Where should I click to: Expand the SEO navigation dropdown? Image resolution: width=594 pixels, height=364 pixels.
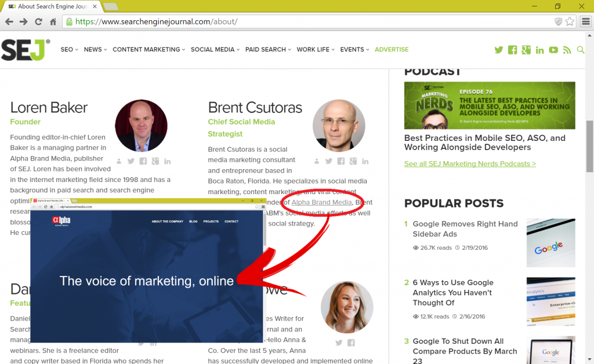[x=70, y=50]
